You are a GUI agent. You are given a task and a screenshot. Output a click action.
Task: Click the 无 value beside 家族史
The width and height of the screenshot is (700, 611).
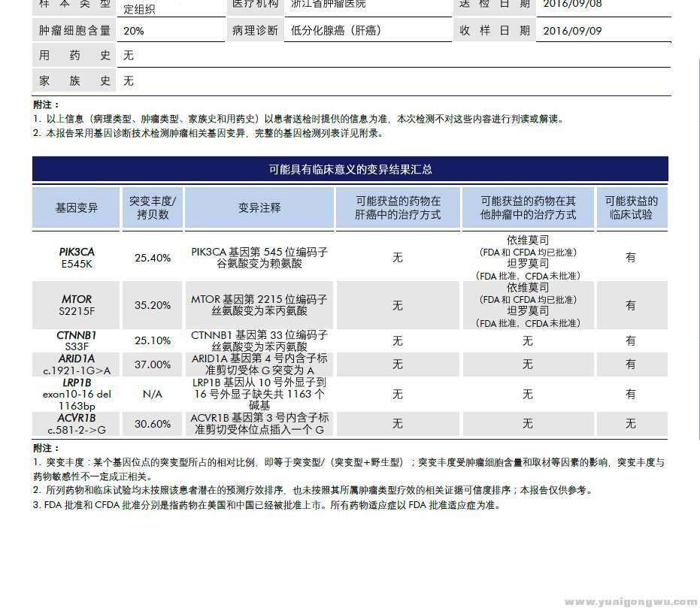pos(129,80)
